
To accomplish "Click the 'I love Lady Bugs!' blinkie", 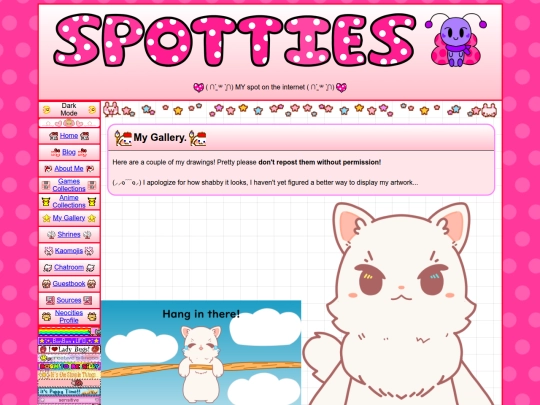I will 69,349.
